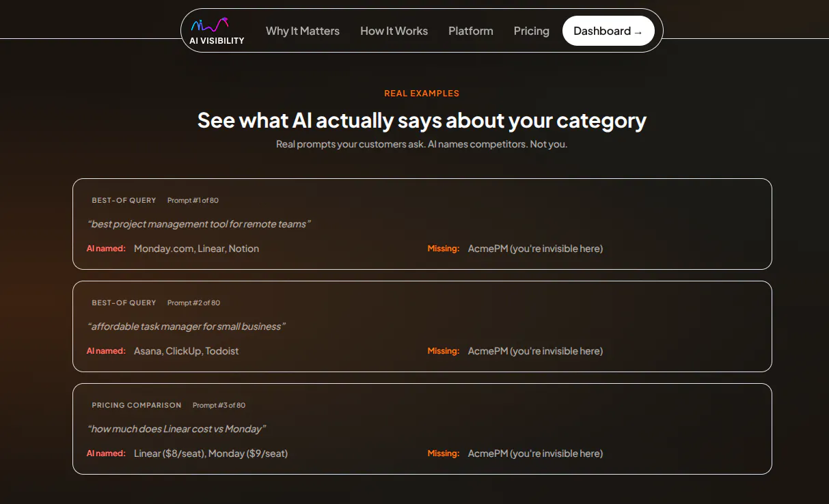The width and height of the screenshot is (829, 504).
Task: Click AcmePM invisible text in Prompt #1 card
Action: [536, 249]
